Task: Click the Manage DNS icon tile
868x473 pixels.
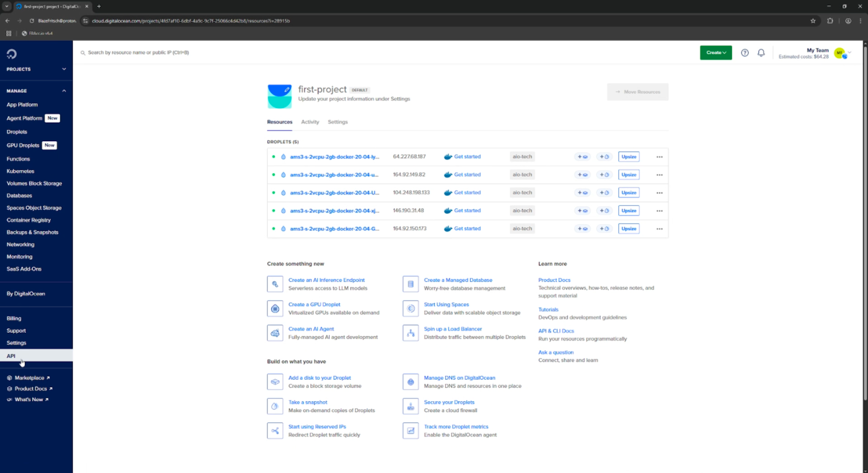Action: [411, 382]
